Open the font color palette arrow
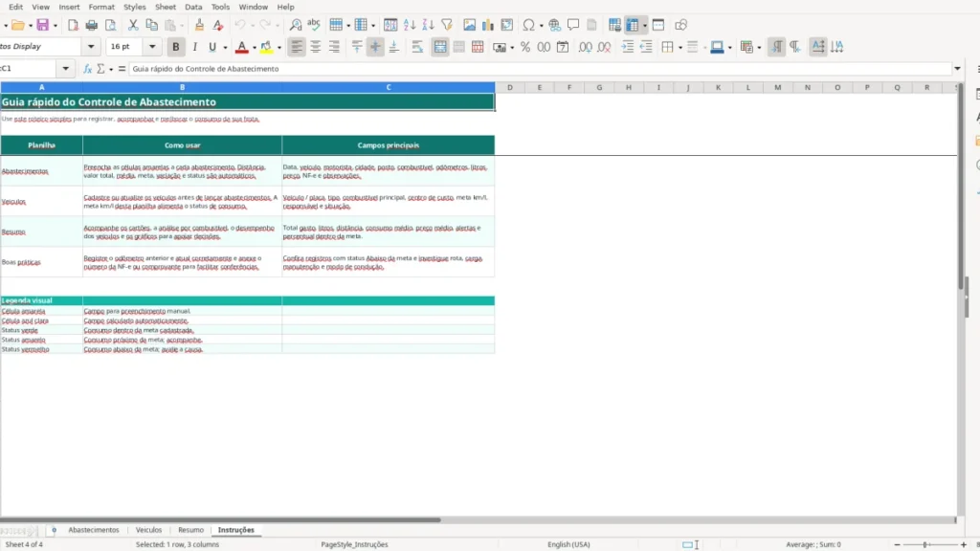This screenshot has height=551, width=980. tap(255, 48)
